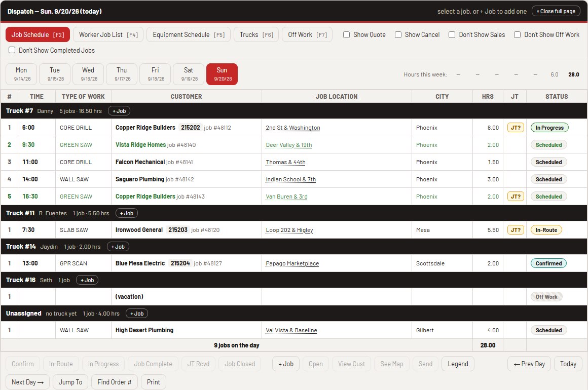Viewport: 588px width, 390px height.
Task: Click the Find Order # button
Action: tap(115, 382)
